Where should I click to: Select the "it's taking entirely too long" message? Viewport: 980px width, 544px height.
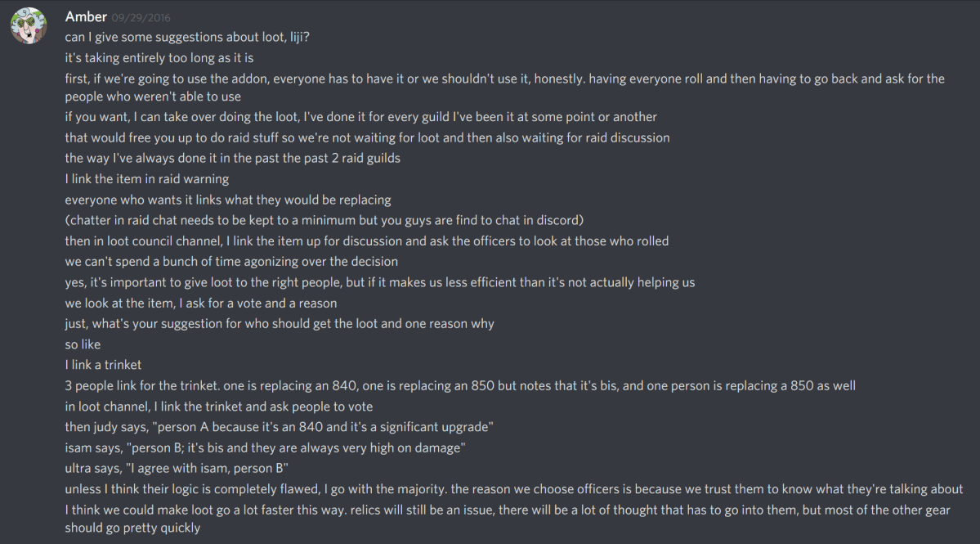(159, 58)
